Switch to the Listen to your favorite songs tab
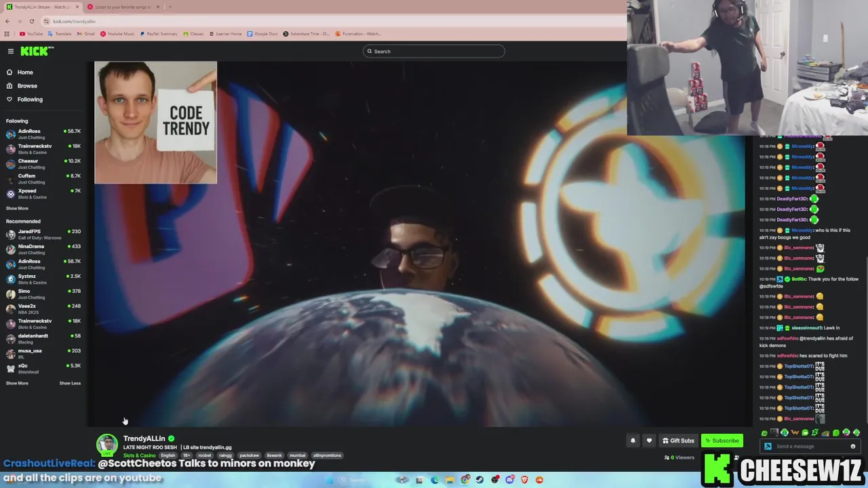The image size is (868, 488). 122,7
